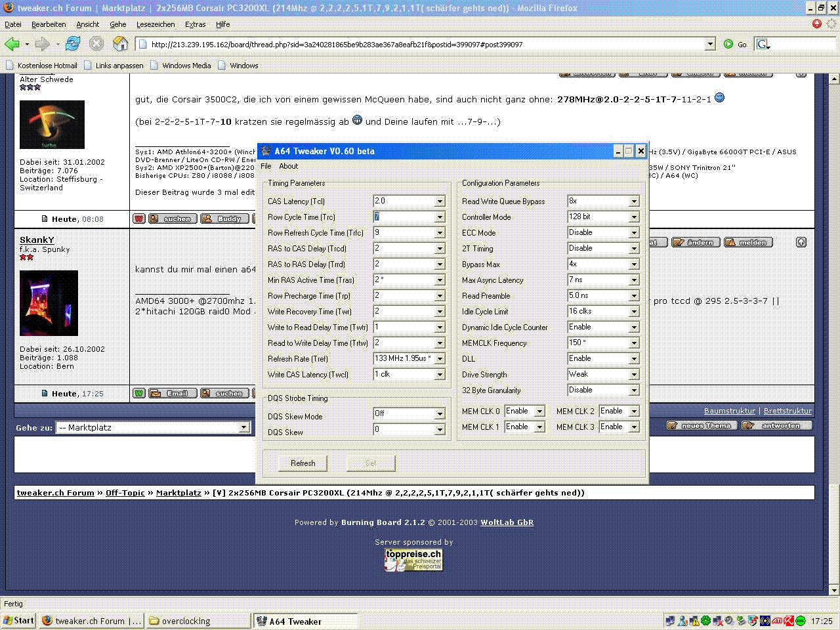Follow the Brettstruktur link
The image size is (840, 630).
787,411
